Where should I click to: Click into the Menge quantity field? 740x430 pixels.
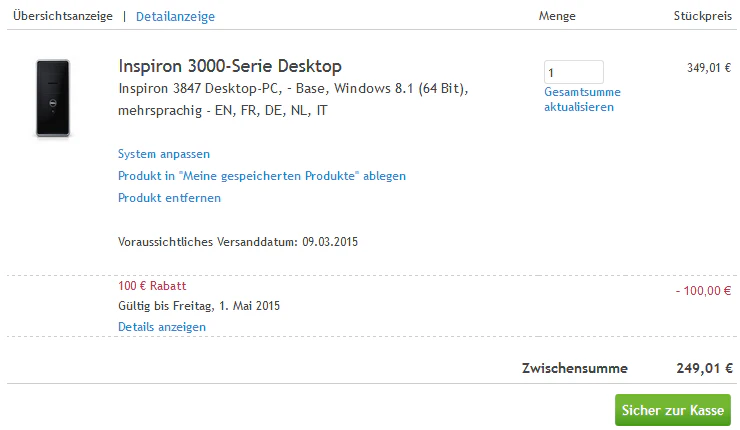tap(573, 72)
